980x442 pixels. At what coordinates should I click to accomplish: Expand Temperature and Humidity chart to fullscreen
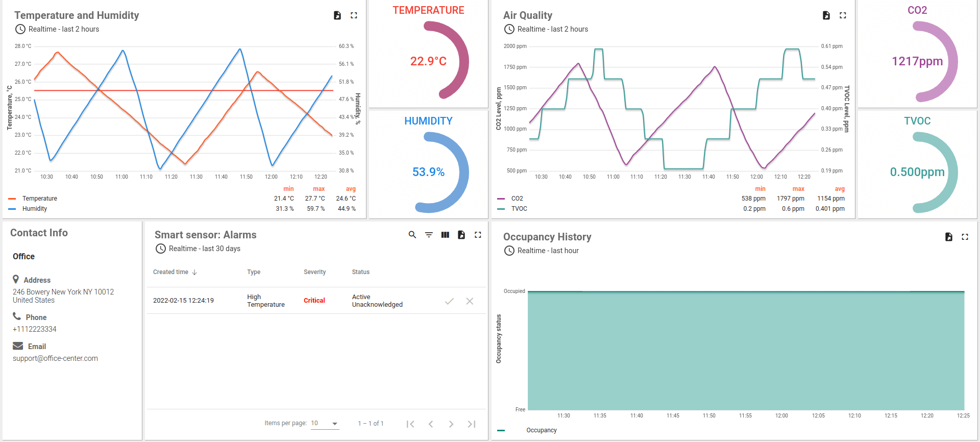coord(354,15)
